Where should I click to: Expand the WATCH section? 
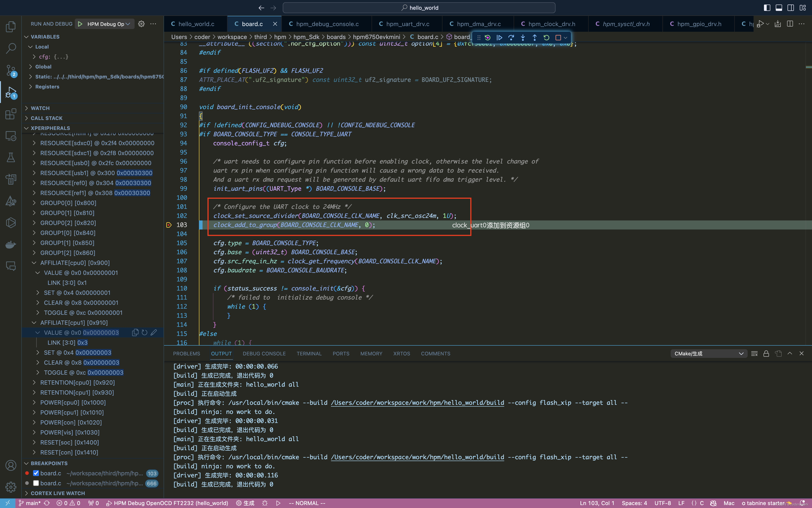(40, 108)
